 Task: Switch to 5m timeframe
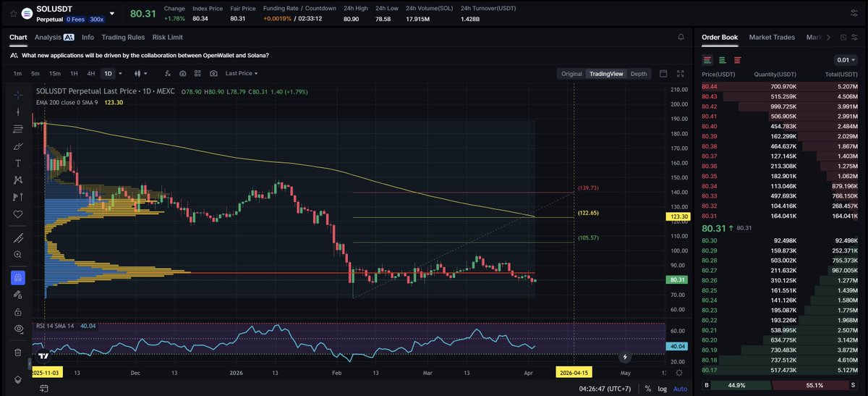click(35, 73)
